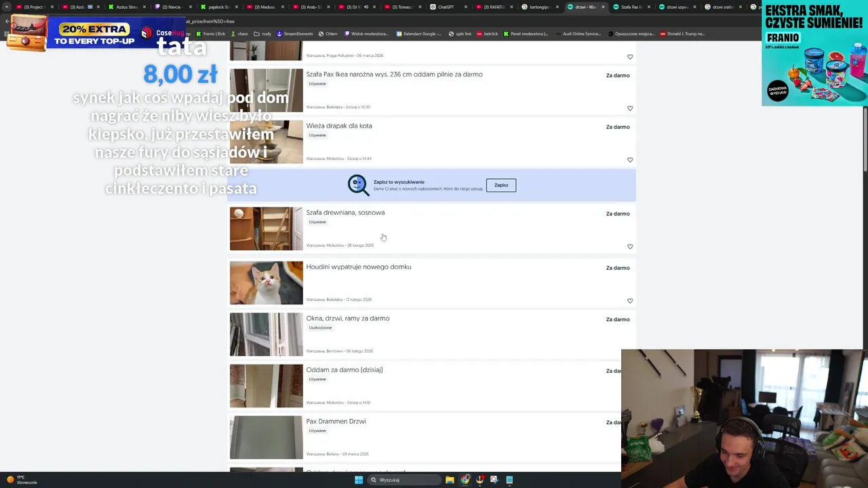868x488 pixels.
Task: Favorite the Szafa Pax Ikea narożna listing heart
Action: pos(630,108)
